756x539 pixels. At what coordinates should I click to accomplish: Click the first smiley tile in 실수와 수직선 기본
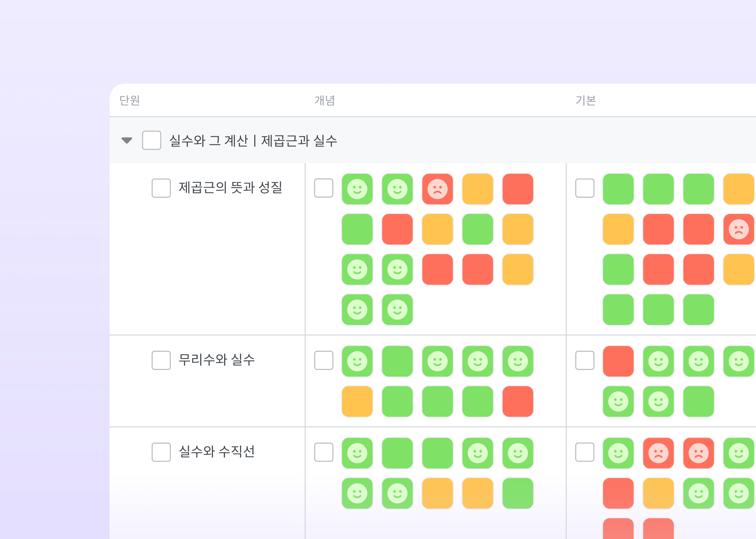click(618, 453)
